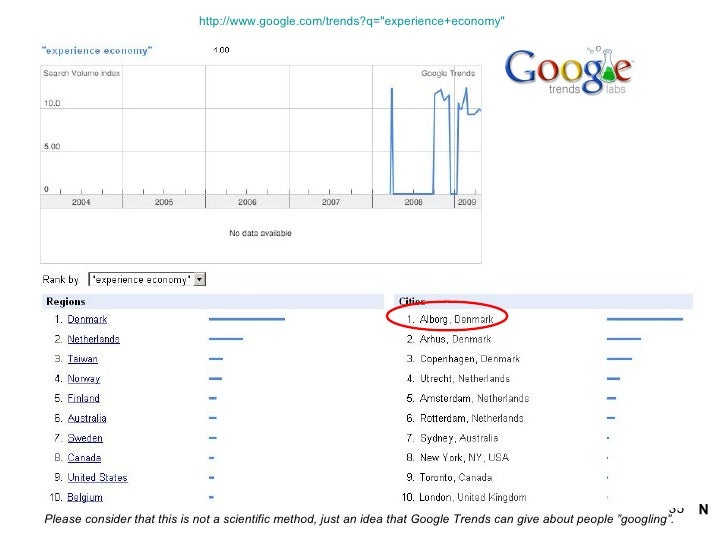Select the Arhus, Denmark city entry
Screen dimensions: 728x546
455,339
